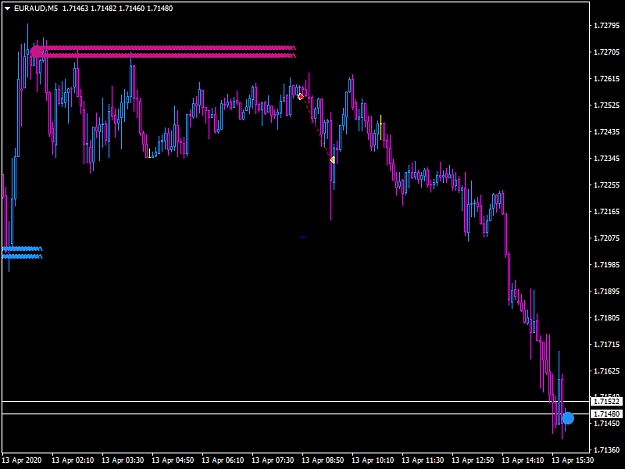Viewport: 625px width, 469px height.
Task: Open the chart menu triangle beside EURAUD,M5
Action: [7, 8]
